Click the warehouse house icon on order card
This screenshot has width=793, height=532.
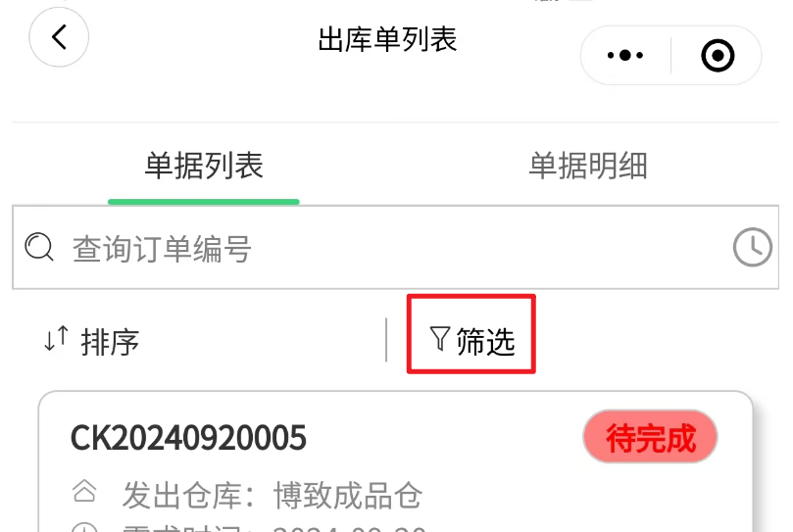pos(84,491)
